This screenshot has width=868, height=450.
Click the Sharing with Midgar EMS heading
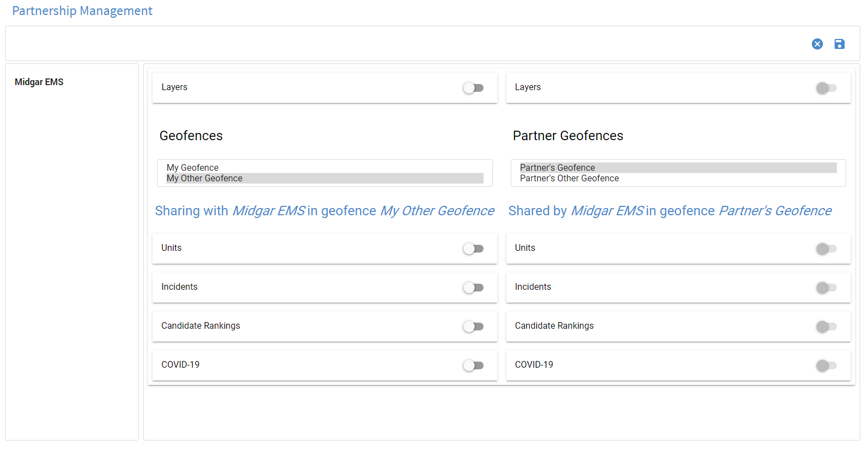(324, 211)
